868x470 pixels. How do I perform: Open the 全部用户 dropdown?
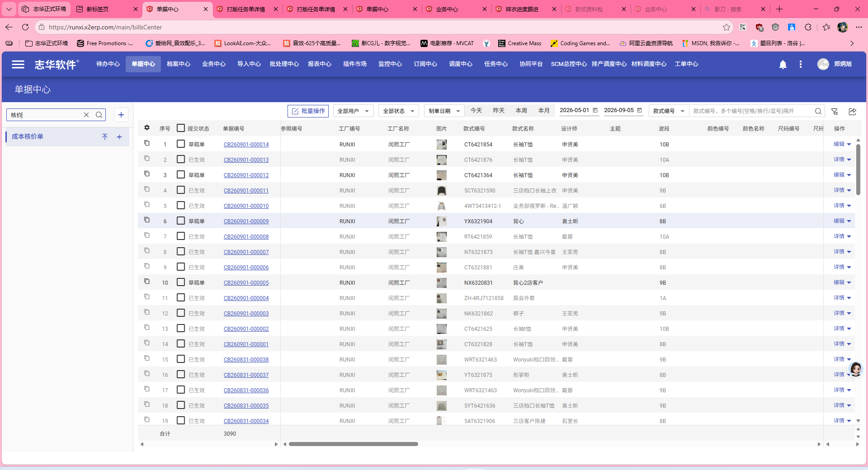(353, 111)
